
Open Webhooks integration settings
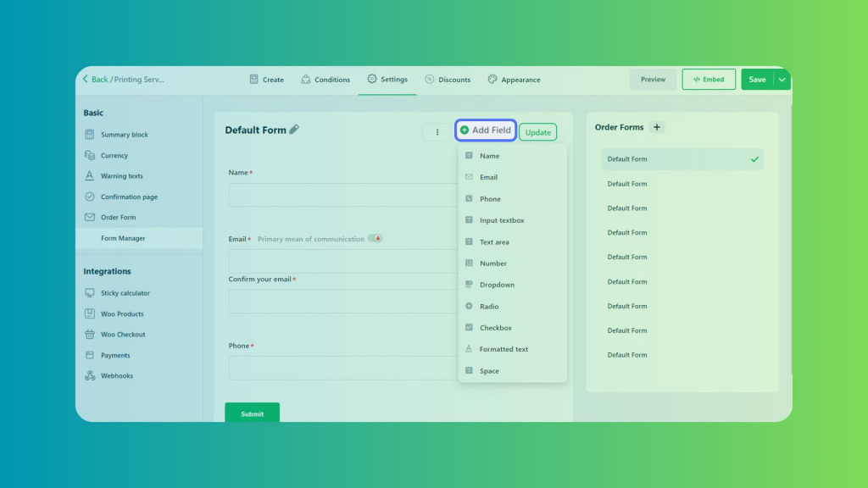[116, 376]
